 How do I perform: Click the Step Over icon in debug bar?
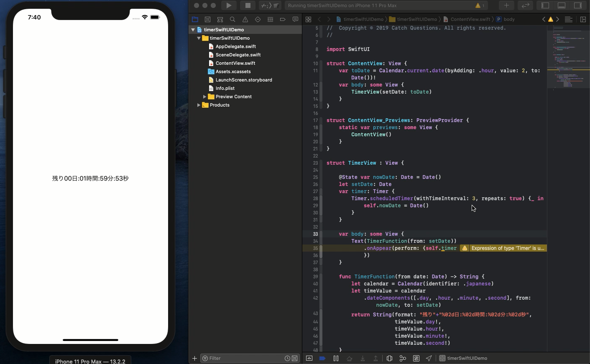tap(349, 358)
